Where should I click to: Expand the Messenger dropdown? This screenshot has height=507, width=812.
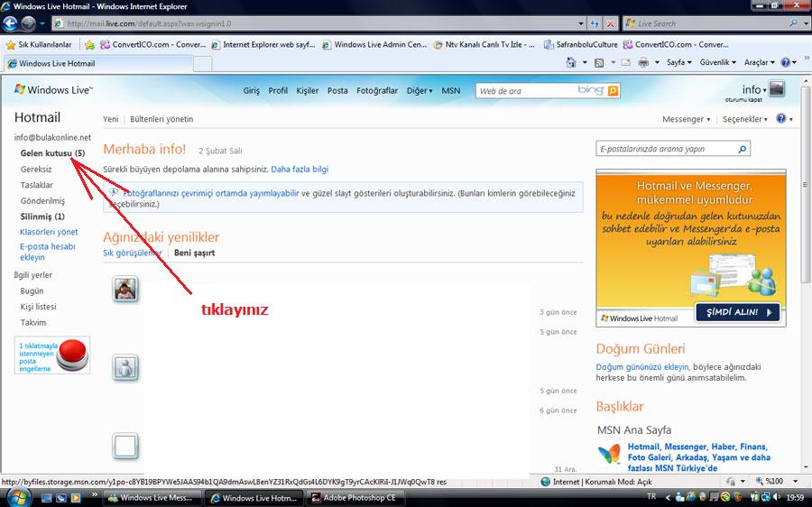687,119
